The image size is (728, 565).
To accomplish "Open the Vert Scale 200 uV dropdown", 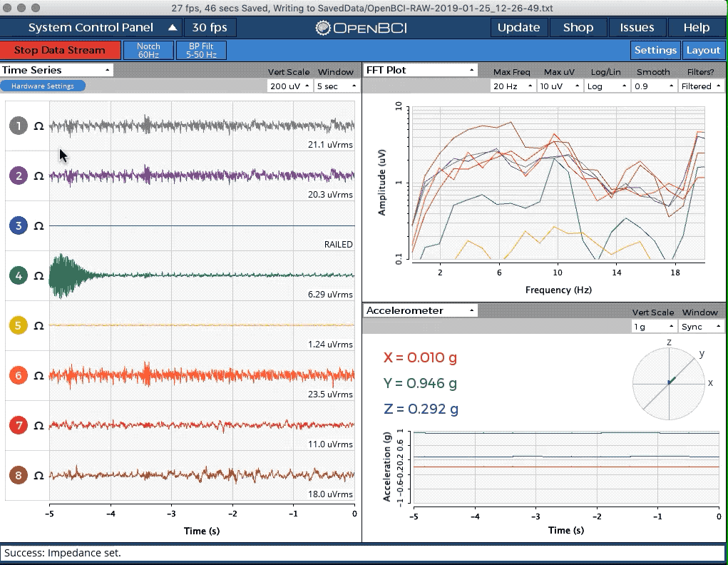I will click(289, 86).
